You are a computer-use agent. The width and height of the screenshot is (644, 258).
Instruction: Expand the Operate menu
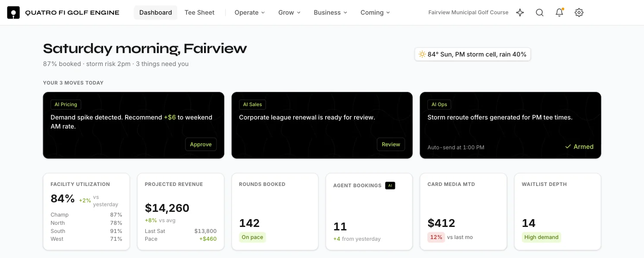[250, 13]
